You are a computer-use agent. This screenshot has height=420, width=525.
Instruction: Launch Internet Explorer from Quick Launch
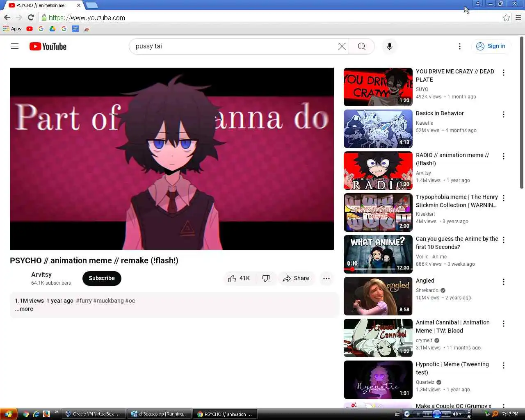point(36,414)
